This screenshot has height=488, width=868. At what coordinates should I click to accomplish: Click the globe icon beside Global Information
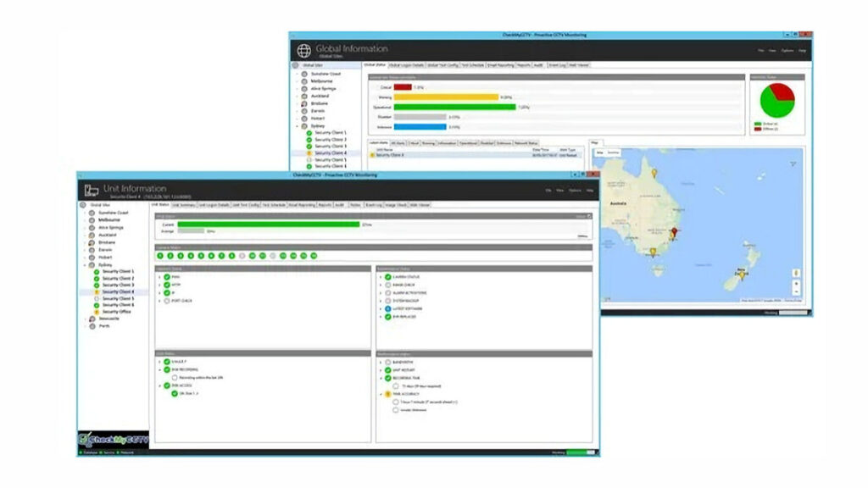point(303,50)
